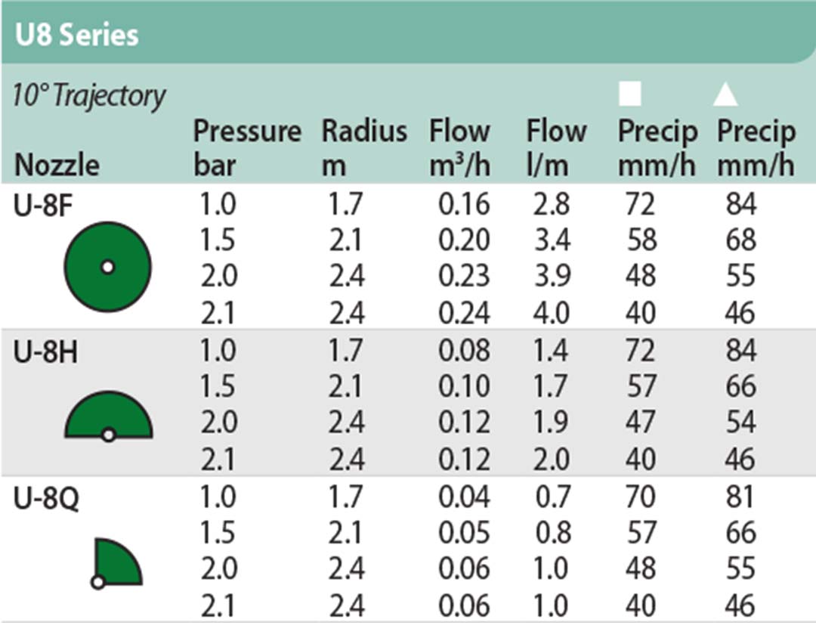816x644 pixels.
Task: Click the full-circle U-8F pattern icon
Action: 108,267
